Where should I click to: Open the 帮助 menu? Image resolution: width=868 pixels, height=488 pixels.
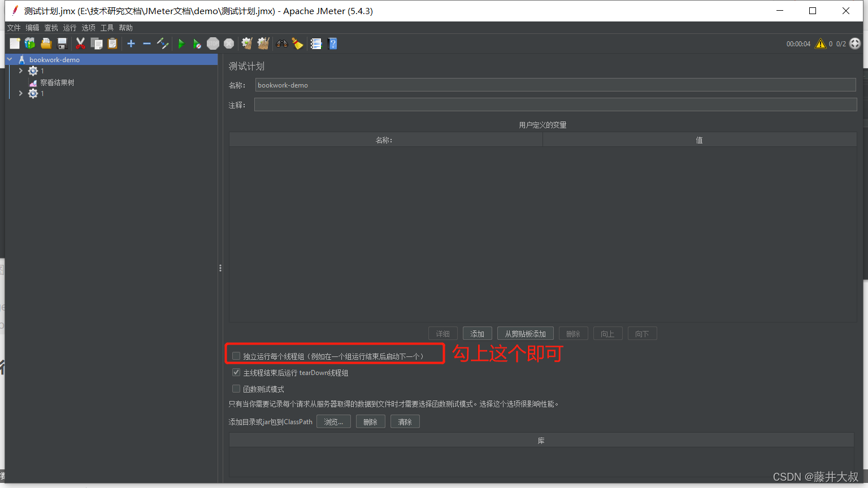(x=125, y=28)
